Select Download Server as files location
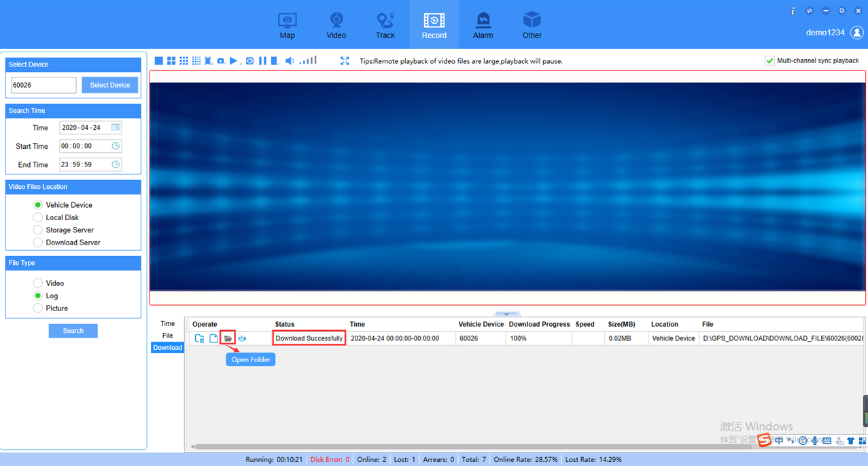This screenshot has width=868, height=466. point(38,243)
